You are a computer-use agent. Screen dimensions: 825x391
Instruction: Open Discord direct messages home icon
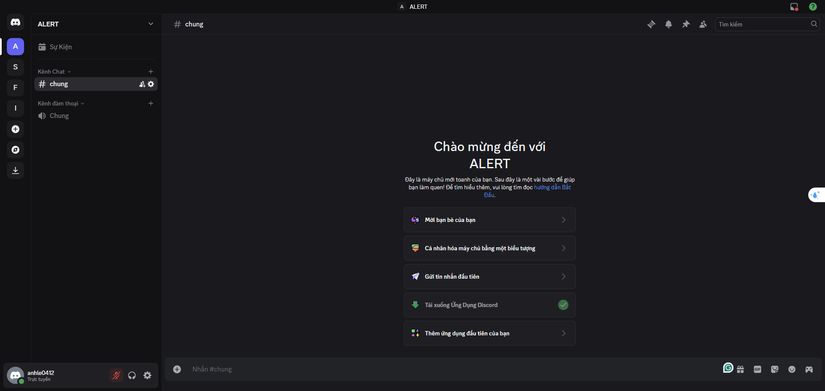click(x=15, y=22)
